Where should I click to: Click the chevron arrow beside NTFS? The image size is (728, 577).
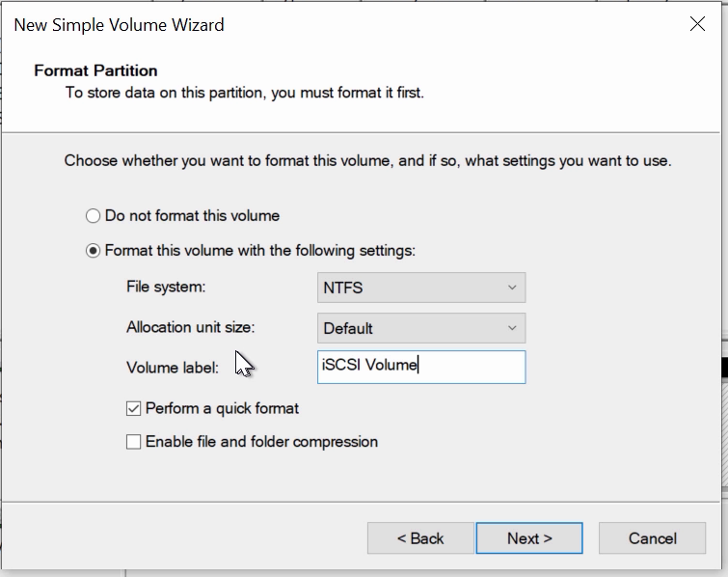(x=512, y=288)
